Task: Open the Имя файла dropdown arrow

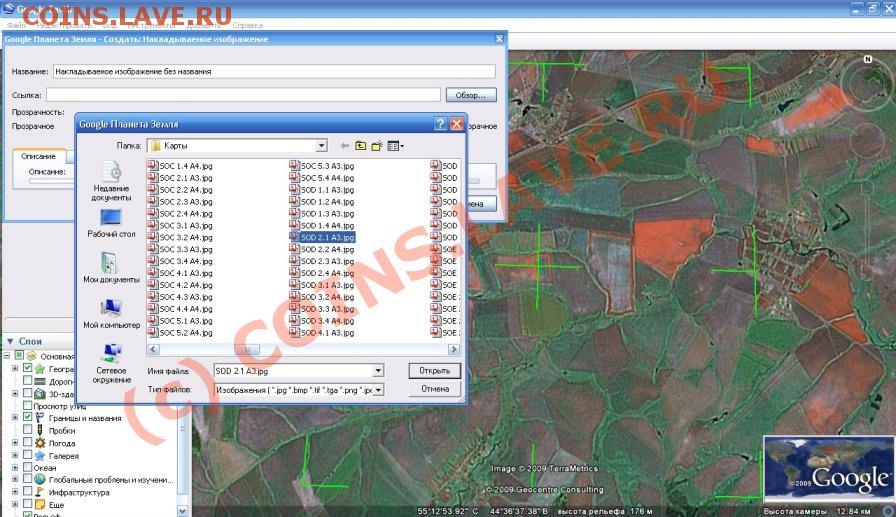Action: [x=378, y=371]
